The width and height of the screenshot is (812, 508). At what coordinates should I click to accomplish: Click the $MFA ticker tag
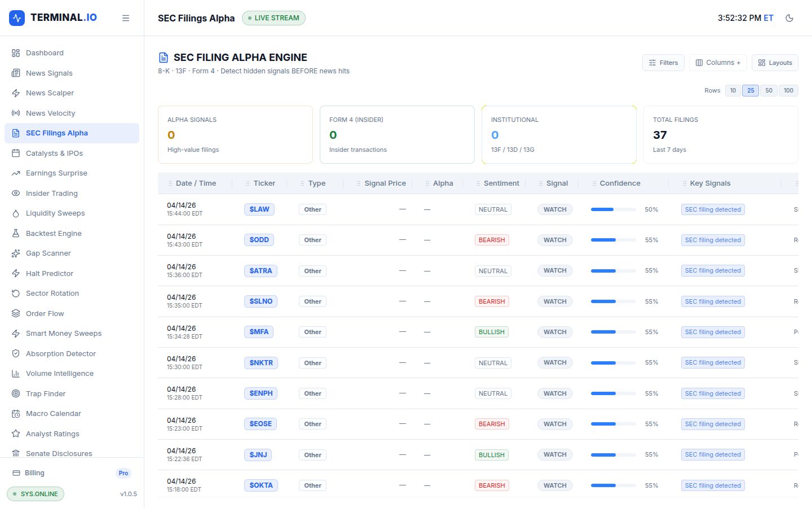click(259, 332)
